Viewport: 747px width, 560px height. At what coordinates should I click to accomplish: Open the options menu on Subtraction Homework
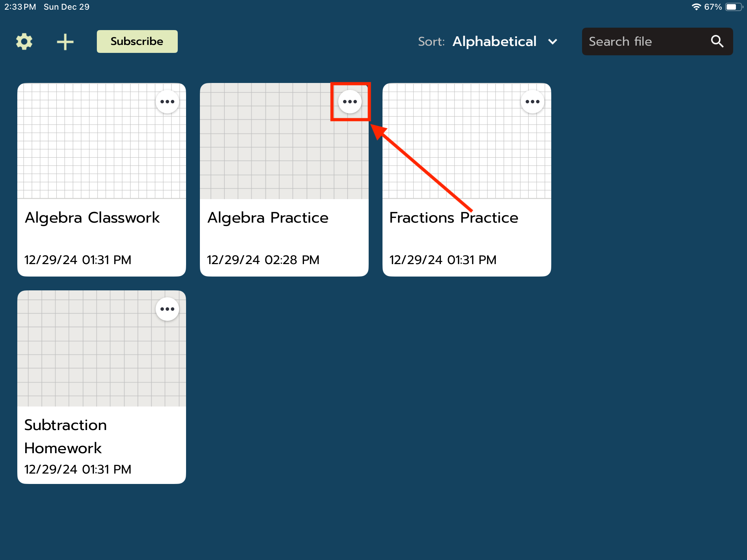[x=167, y=309]
